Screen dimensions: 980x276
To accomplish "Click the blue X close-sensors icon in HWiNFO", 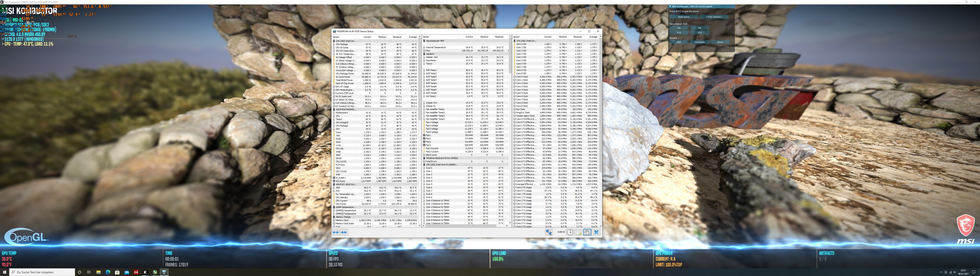I will click(596, 232).
